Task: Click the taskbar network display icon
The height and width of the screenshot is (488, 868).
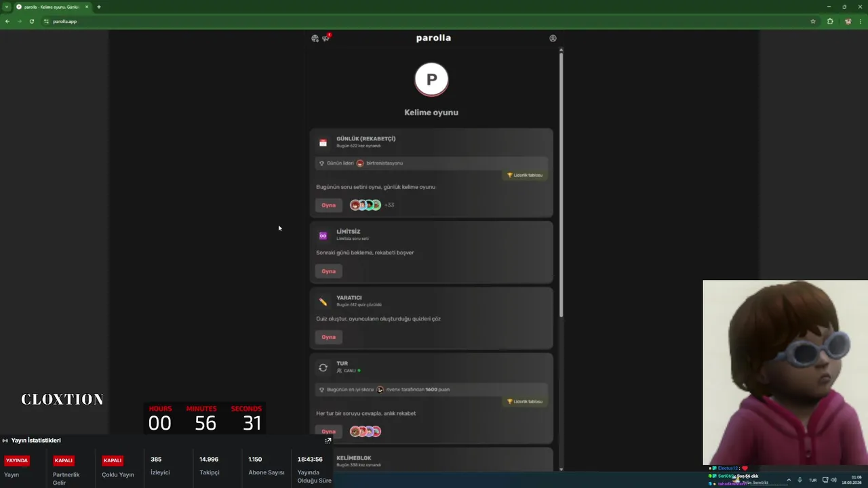Action: point(825,480)
